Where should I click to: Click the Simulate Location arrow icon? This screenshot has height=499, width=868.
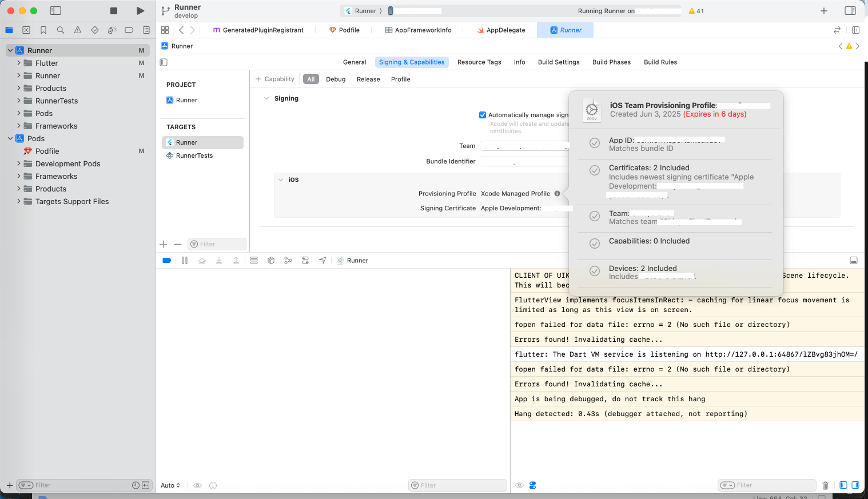(x=322, y=260)
